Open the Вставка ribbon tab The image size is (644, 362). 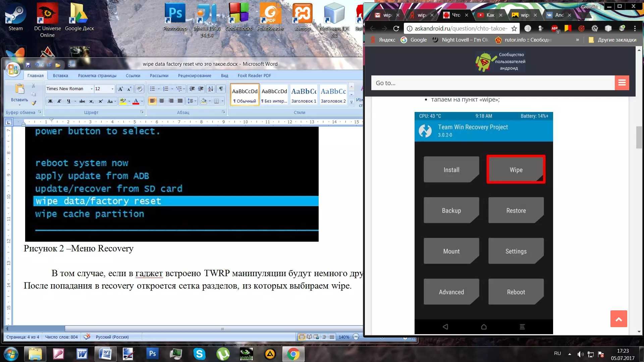click(60, 76)
